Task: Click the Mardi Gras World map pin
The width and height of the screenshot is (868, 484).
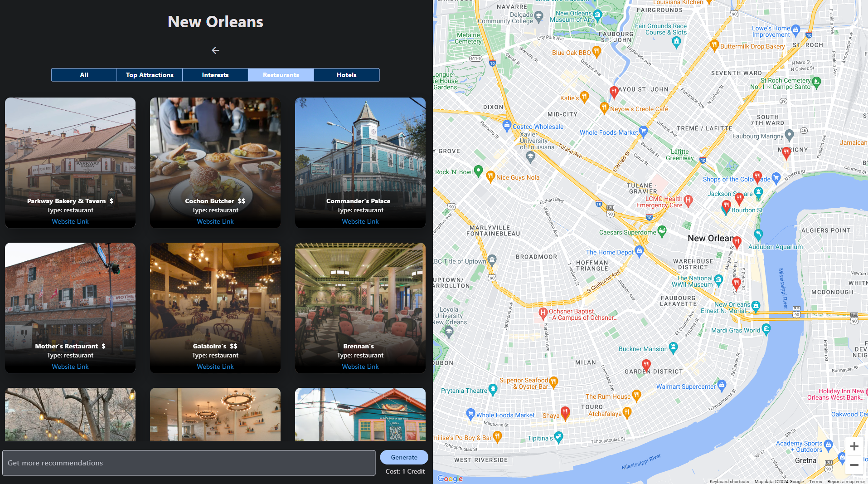Action: (766, 329)
